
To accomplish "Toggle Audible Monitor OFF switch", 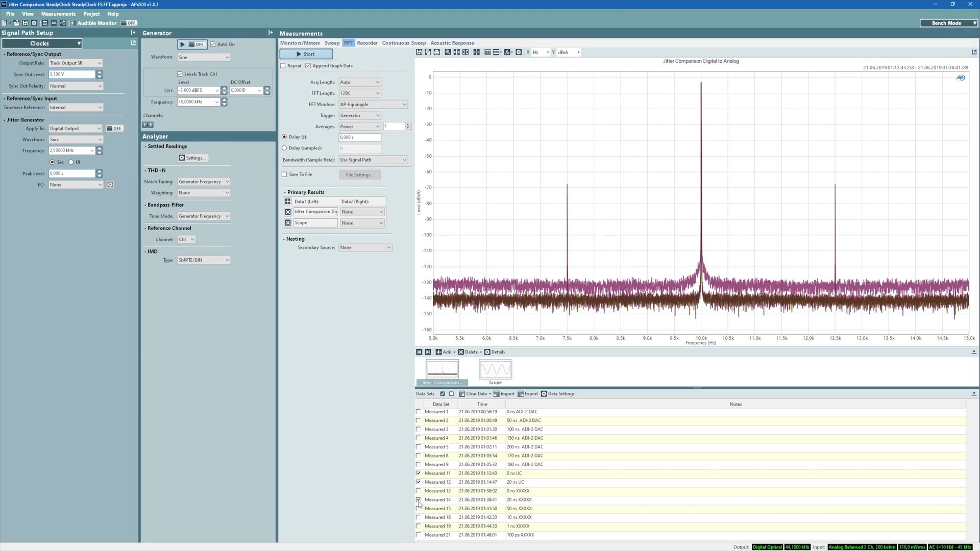I will click(x=129, y=23).
